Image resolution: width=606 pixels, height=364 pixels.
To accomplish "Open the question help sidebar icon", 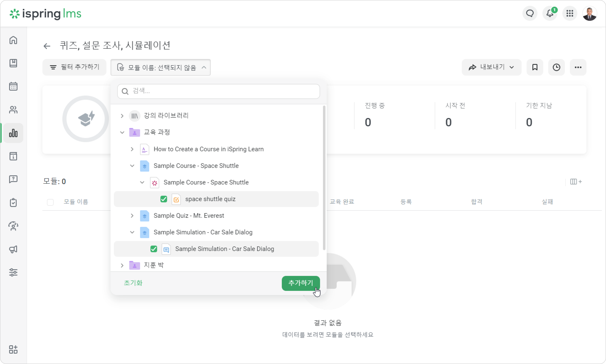I will [13, 179].
